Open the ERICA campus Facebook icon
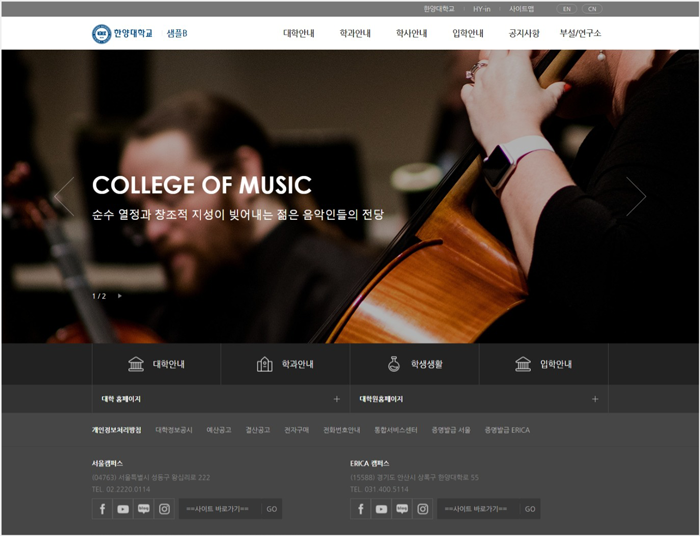700x536 pixels. (360, 509)
